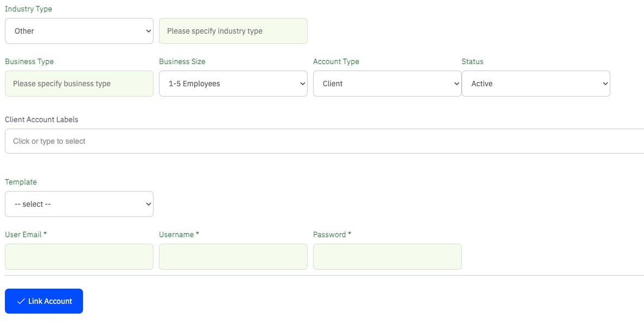Screen dimensions: 644x325
Task: Click the 'Please specify business type' field
Action: coord(79,84)
